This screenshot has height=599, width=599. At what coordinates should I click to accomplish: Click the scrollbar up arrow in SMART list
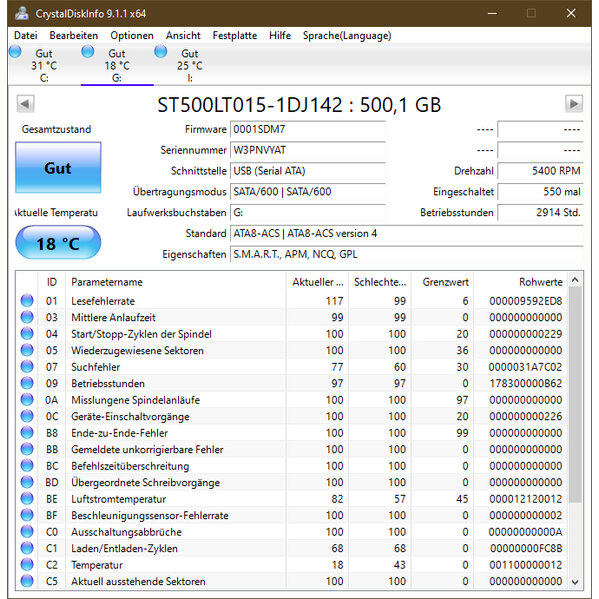(x=575, y=280)
